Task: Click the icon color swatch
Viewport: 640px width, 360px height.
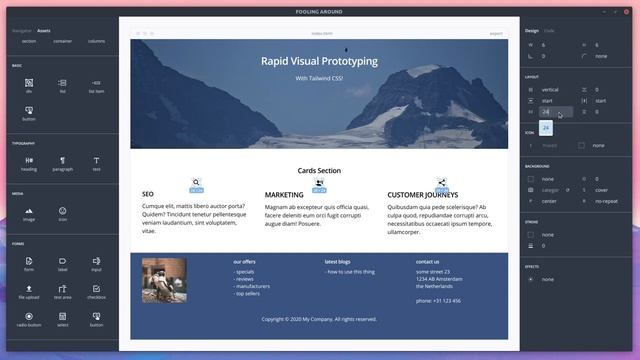Action: [x=581, y=145]
